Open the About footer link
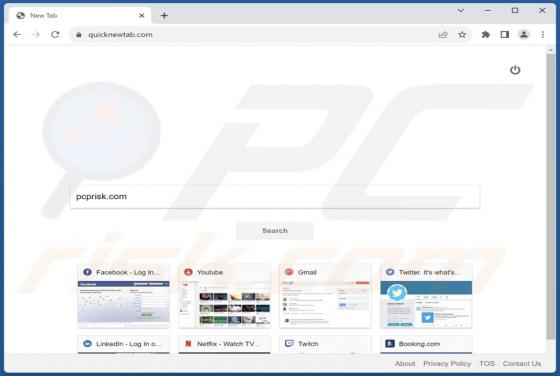 [x=405, y=364]
